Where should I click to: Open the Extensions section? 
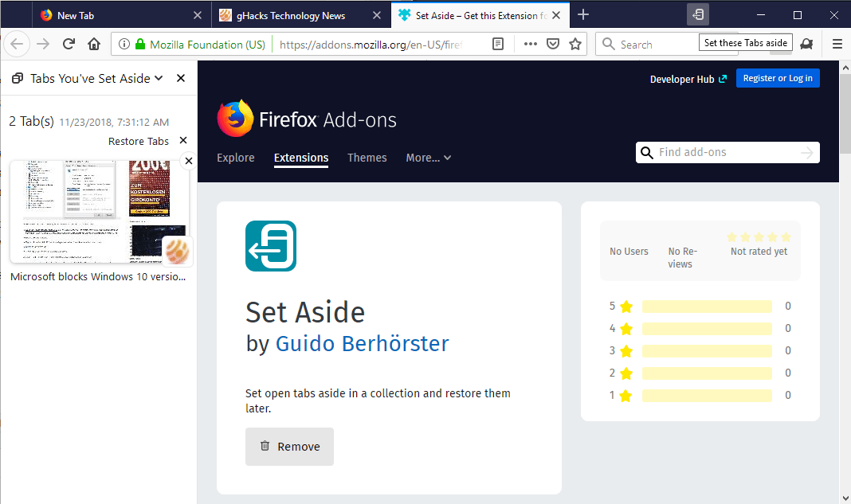coord(301,158)
